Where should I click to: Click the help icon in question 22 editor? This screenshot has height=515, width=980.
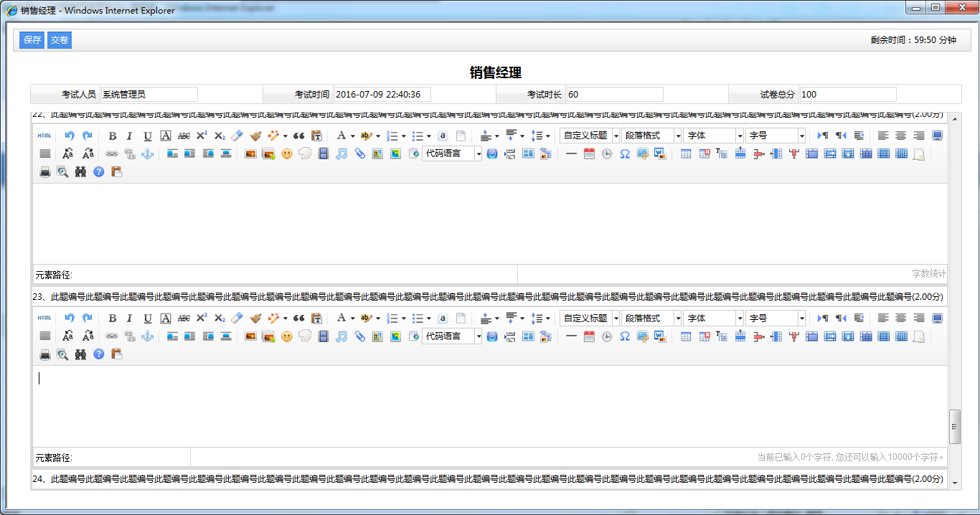(99, 171)
